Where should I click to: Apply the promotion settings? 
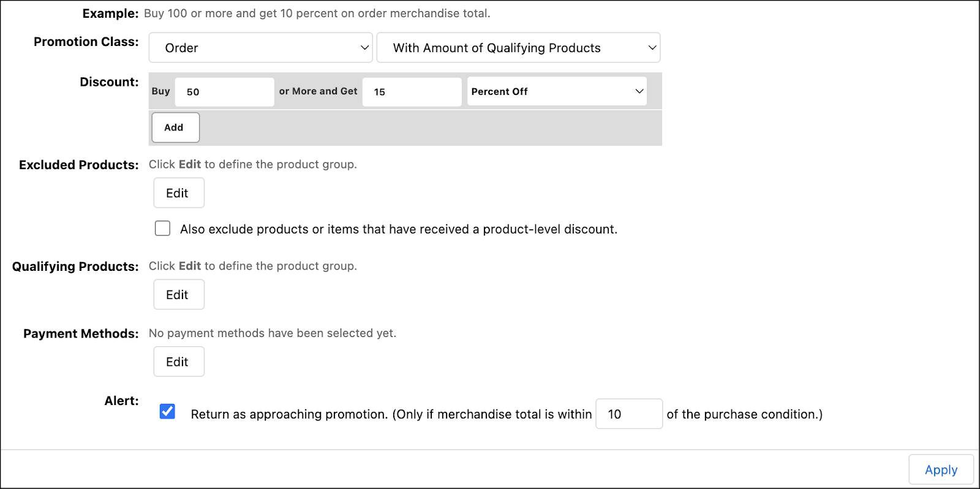tap(941, 469)
